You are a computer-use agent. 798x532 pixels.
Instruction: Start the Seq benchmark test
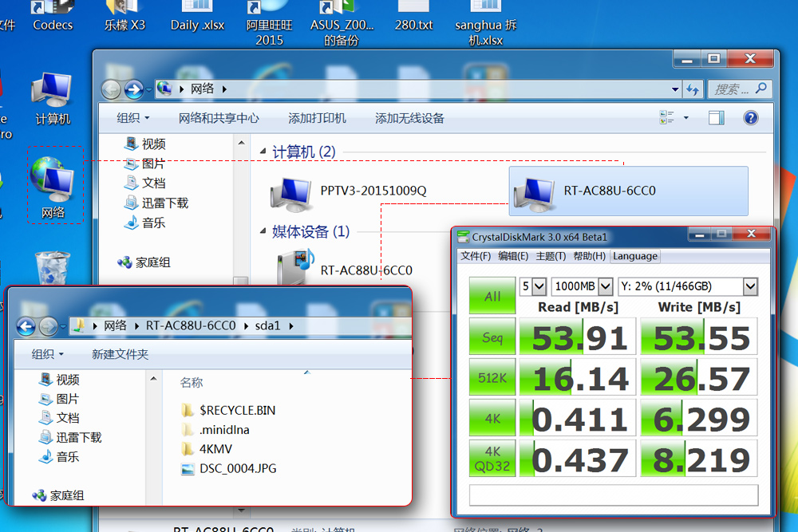pos(492,337)
